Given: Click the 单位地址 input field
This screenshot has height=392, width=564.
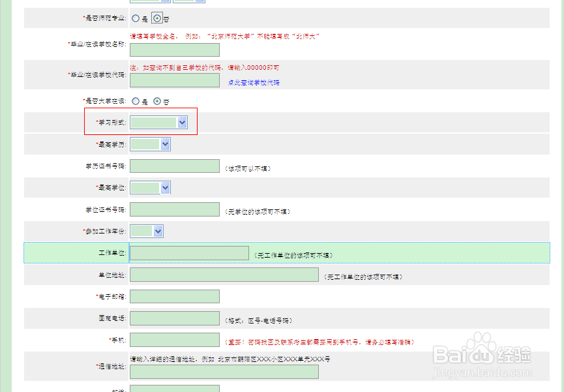Looking at the screenshot, I should pos(224,274).
